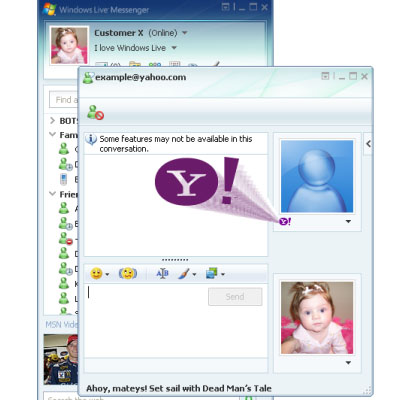
Task: Click the 'Some features may not be available' notice
Action: pos(176,144)
